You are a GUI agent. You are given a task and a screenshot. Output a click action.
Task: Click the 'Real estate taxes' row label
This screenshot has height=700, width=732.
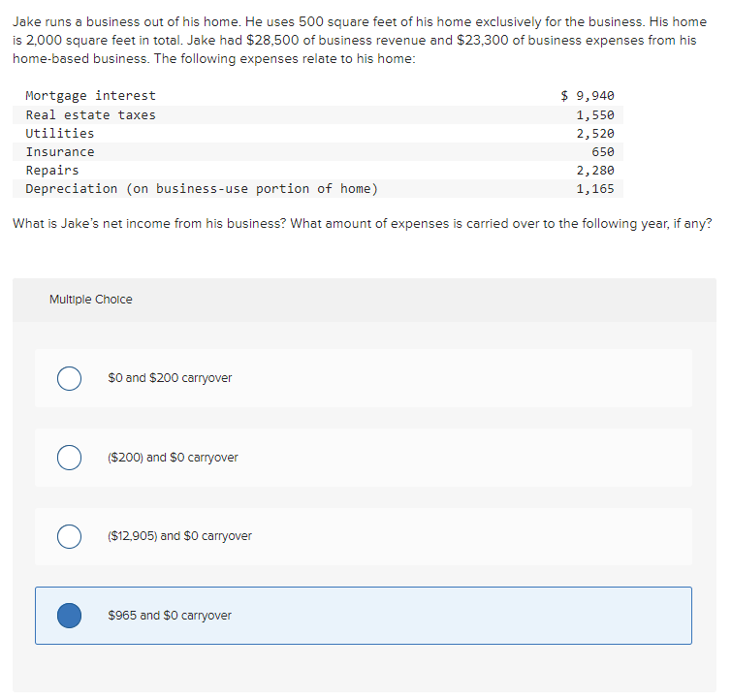(x=90, y=114)
